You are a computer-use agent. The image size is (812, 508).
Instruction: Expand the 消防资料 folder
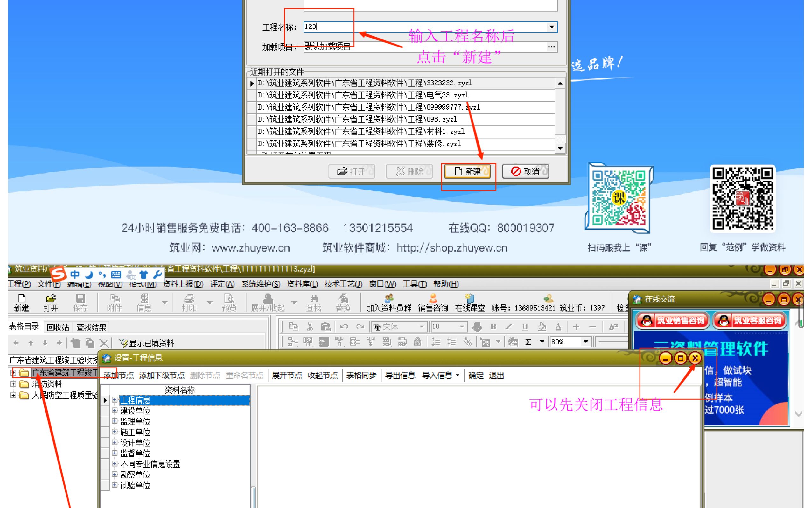pos(13,384)
